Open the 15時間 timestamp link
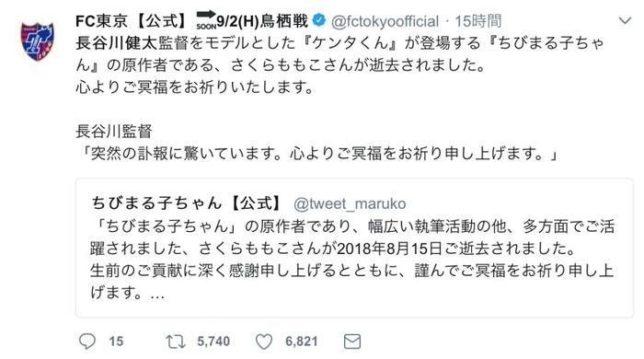This screenshot has width=644, height=359. (x=478, y=21)
